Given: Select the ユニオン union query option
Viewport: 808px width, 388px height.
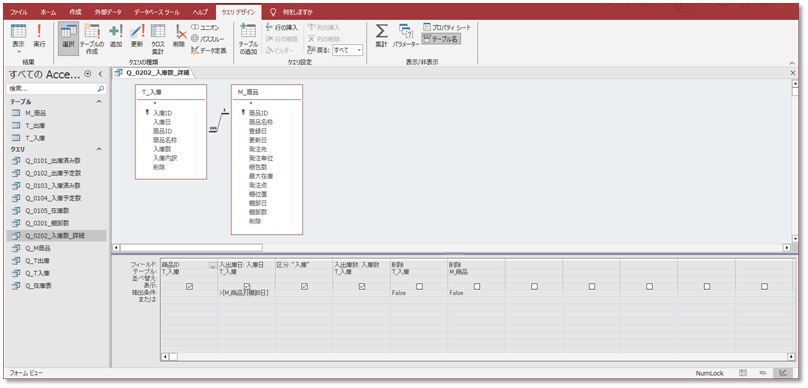Looking at the screenshot, I should coord(205,27).
